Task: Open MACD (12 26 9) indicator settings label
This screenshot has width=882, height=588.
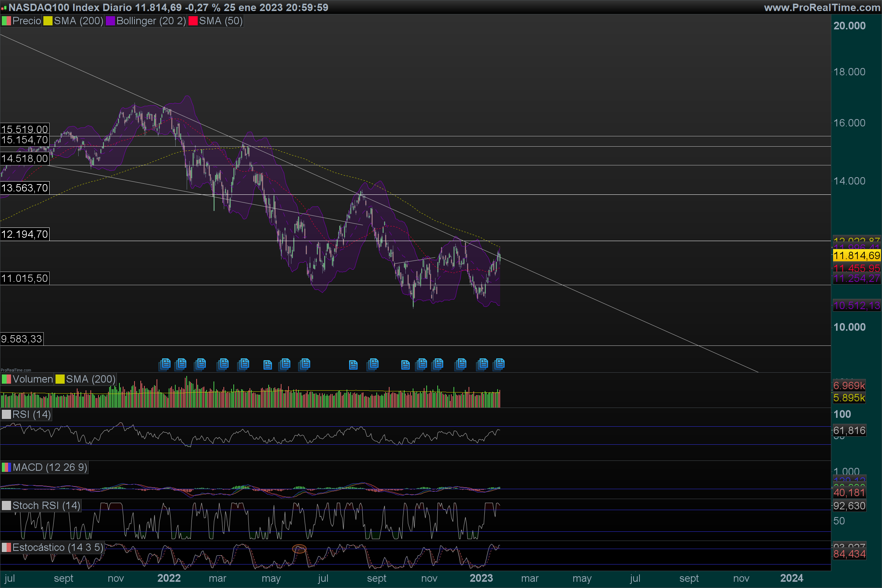Action: 50,467
